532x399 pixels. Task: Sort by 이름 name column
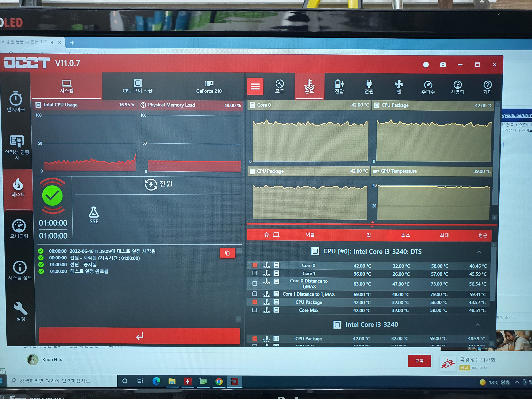(x=310, y=235)
